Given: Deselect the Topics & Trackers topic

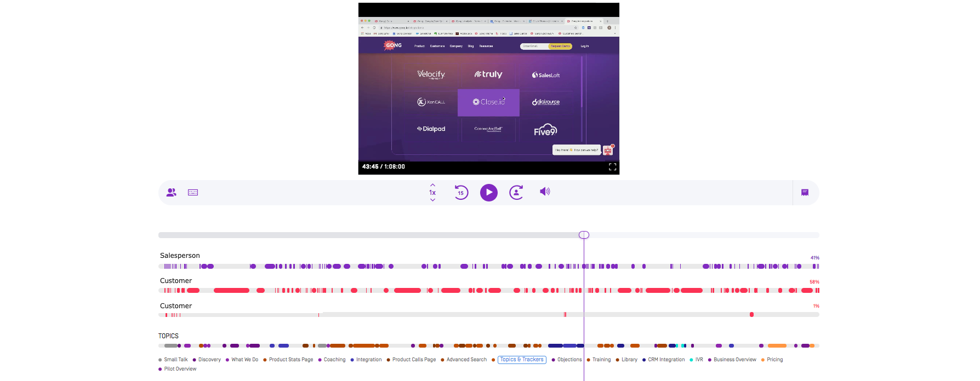Looking at the screenshot, I should pyautogui.click(x=522, y=360).
